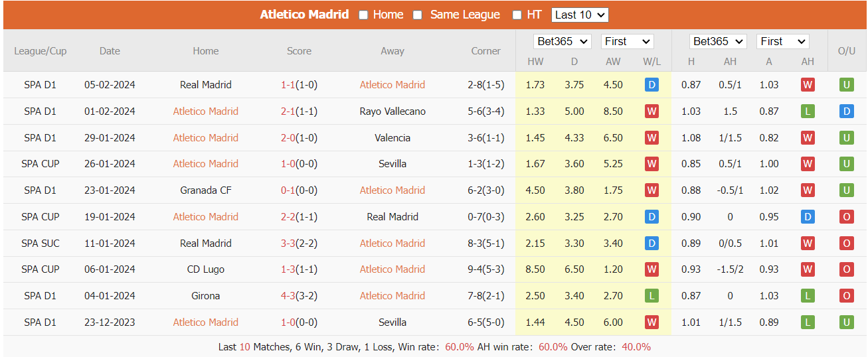Click the blue D over/under badge in the Rayo Vallecano row

coord(846,111)
